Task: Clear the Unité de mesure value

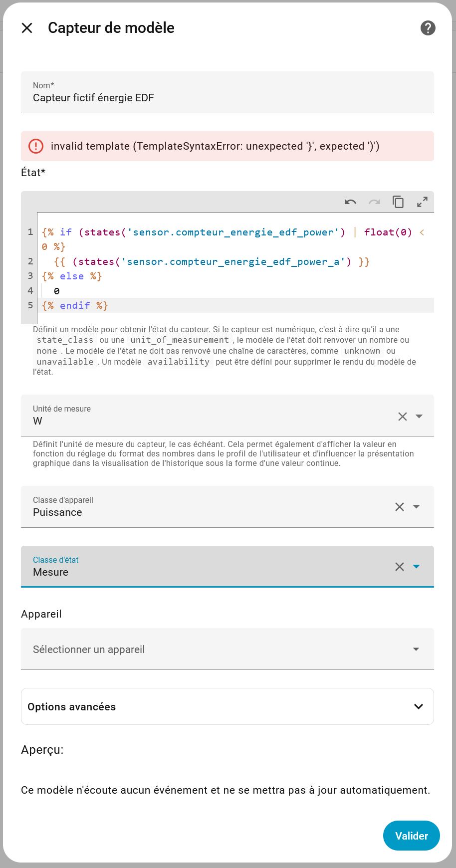Action: coord(402,416)
